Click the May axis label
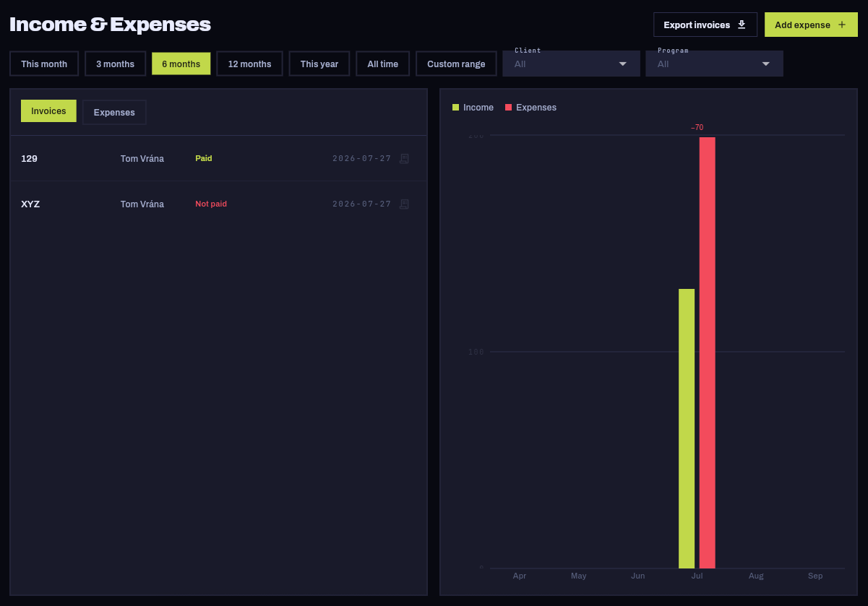The image size is (868, 606). [579, 576]
